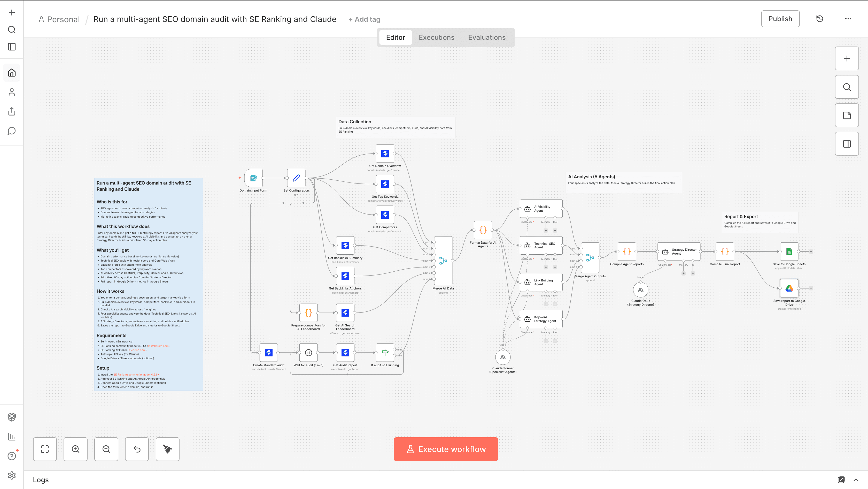Open the three-dot workflow options menu
The height and width of the screenshot is (489, 868).
coord(848,19)
